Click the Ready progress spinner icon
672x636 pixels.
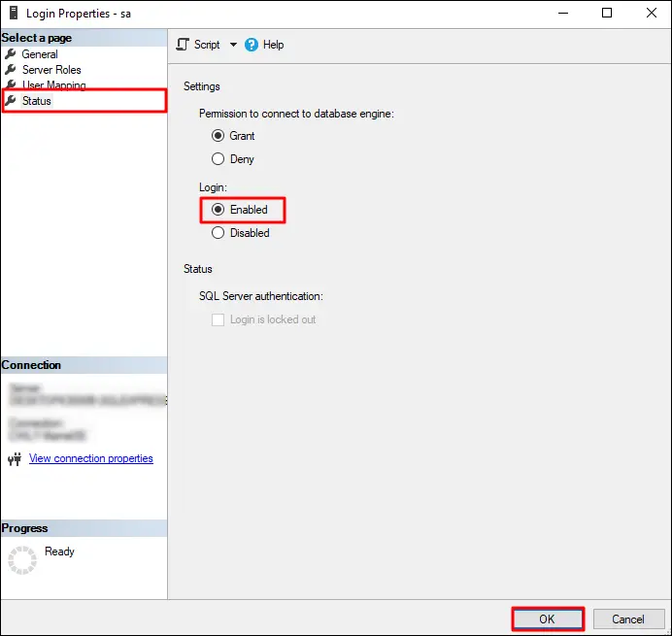pyautogui.click(x=21, y=560)
